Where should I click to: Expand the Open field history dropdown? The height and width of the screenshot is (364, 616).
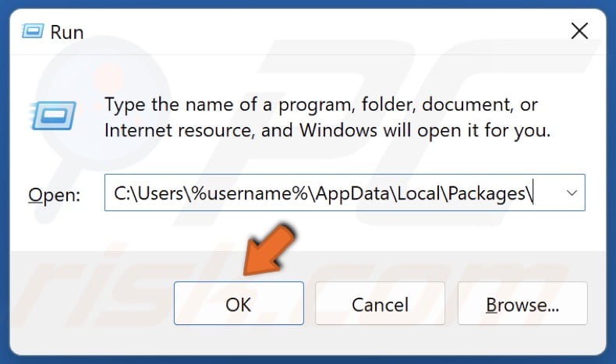pos(572,193)
